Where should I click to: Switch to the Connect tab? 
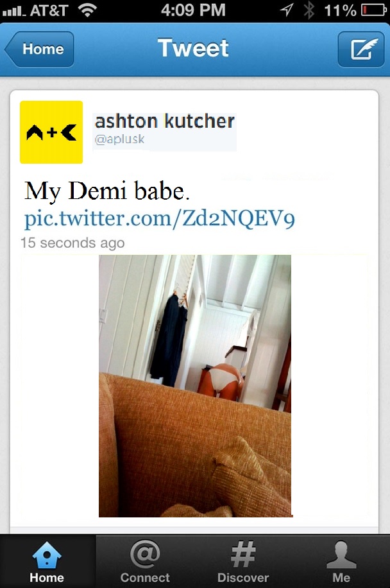pyautogui.click(x=145, y=562)
